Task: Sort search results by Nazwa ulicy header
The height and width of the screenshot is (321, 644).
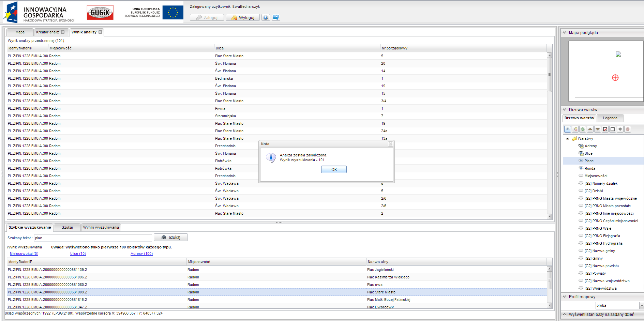Action: (456, 262)
